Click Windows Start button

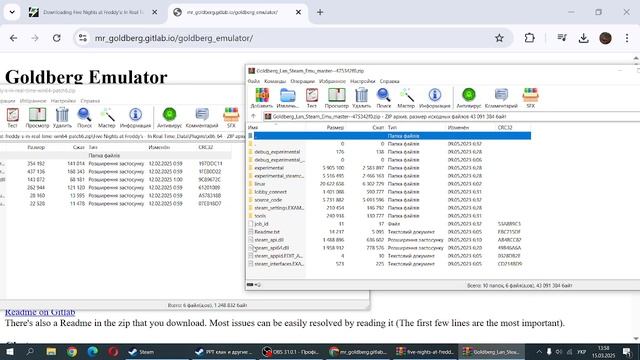pyautogui.click(x=9, y=351)
